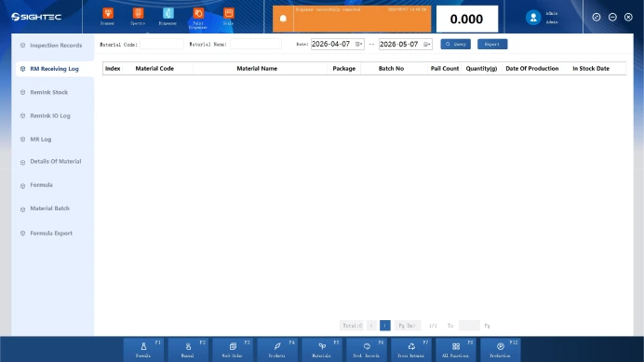This screenshot has width=644, height=362.
Task: Open the Spectro device icon
Action: pyautogui.click(x=138, y=17)
